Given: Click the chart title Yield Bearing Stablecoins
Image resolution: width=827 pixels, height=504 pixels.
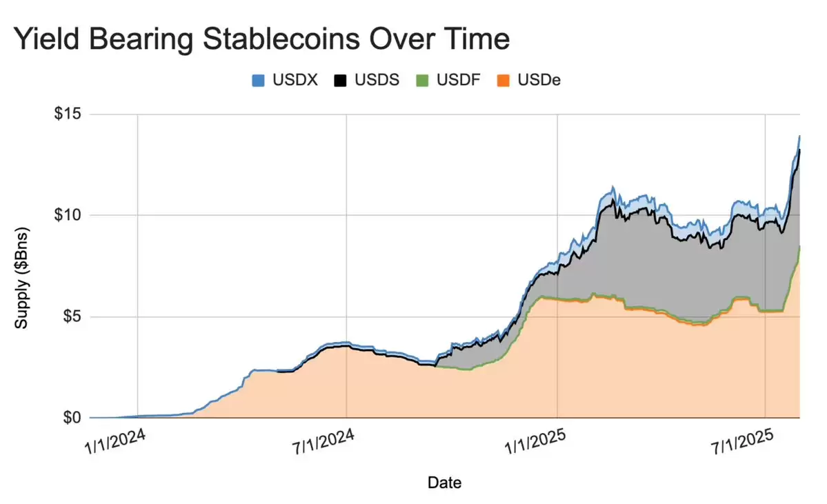Looking at the screenshot, I should pyautogui.click(x=261, y=39).
